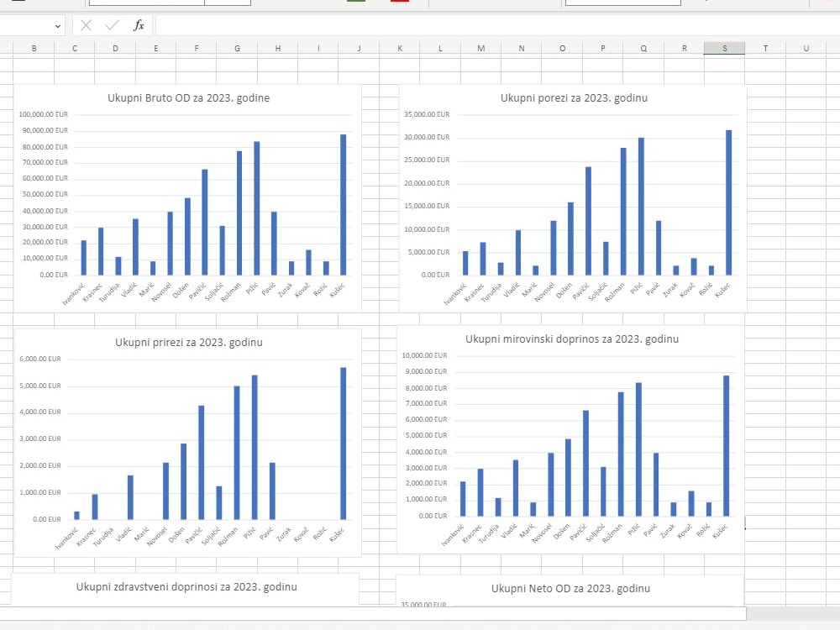The width and height of the screenshot is (840, 630).
Task: Select the 'Ukupni Bruto OD za 2023. godine' chart title
Action: click(188, 98)
